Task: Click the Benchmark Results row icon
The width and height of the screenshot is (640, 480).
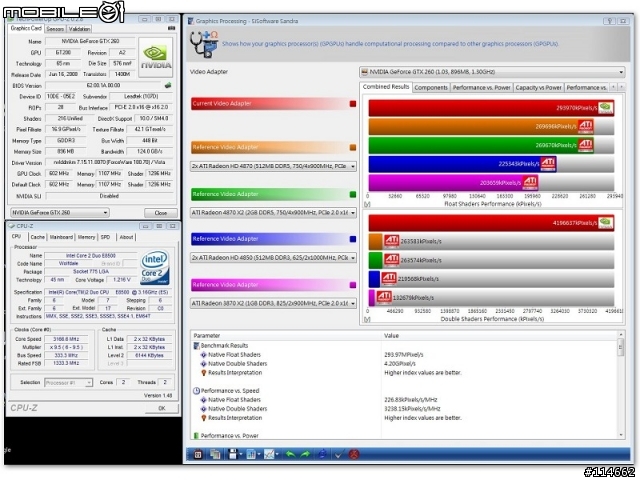Action: (x=196, y=346)
